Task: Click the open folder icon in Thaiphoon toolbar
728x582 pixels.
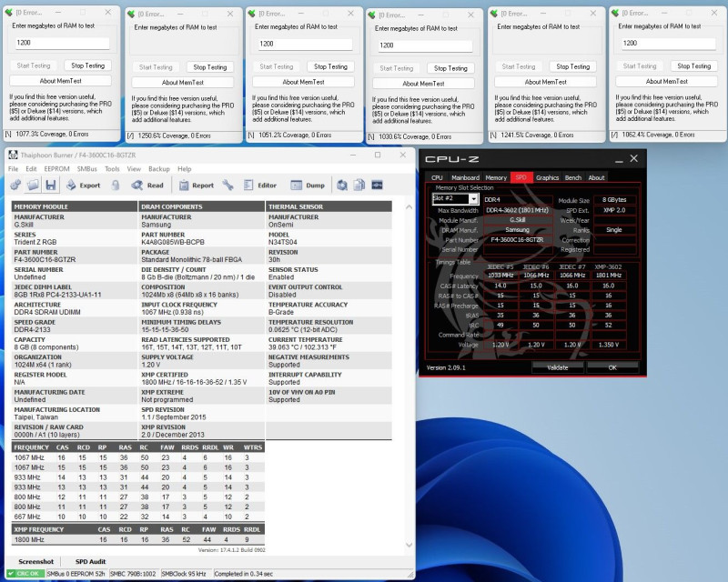Action: tap(33, 186)
